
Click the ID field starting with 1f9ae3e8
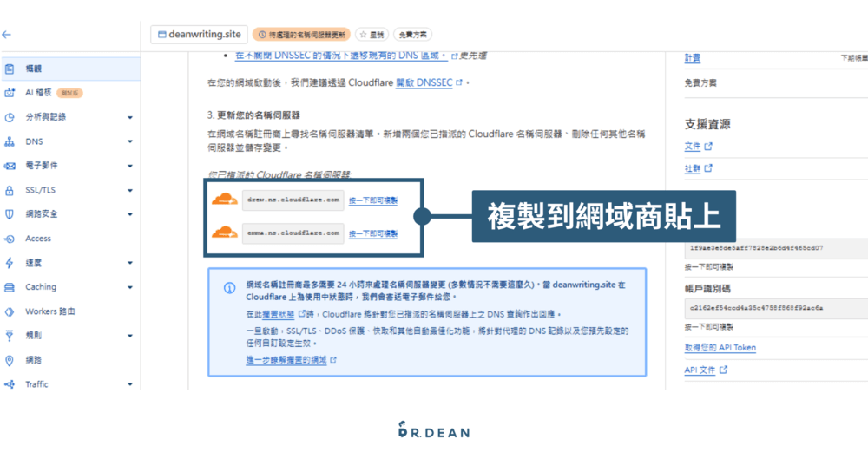(776, 248)
